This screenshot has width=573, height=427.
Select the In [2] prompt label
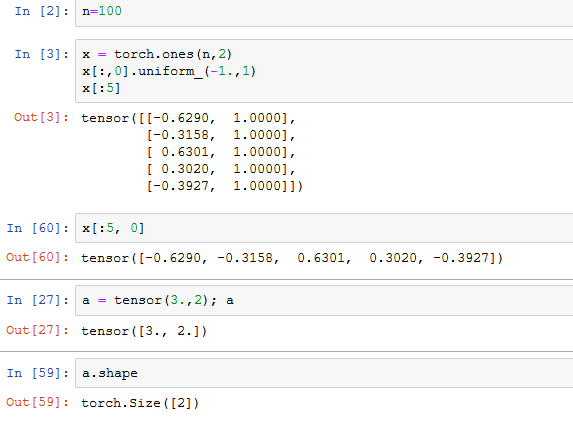pos(42,11)
